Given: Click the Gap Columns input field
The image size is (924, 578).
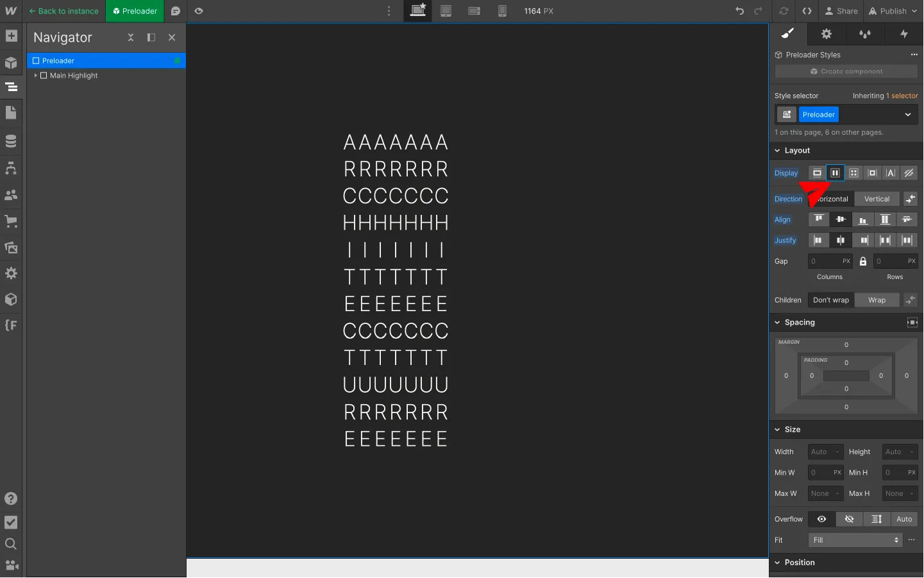Looking at the screenshot, I should click(830, 261).
